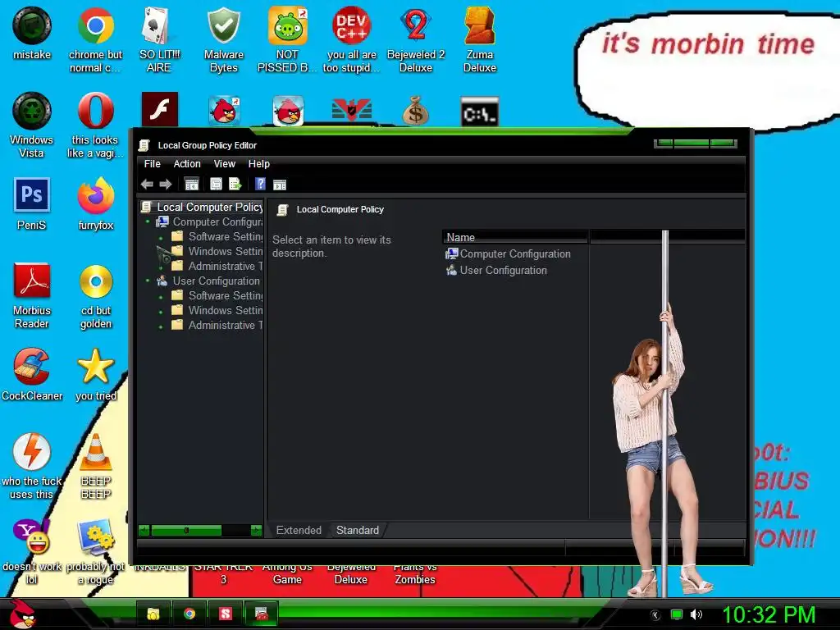840x630 pixels.
Task: Show hidden tray icons arrow
Action: (655, 615)
